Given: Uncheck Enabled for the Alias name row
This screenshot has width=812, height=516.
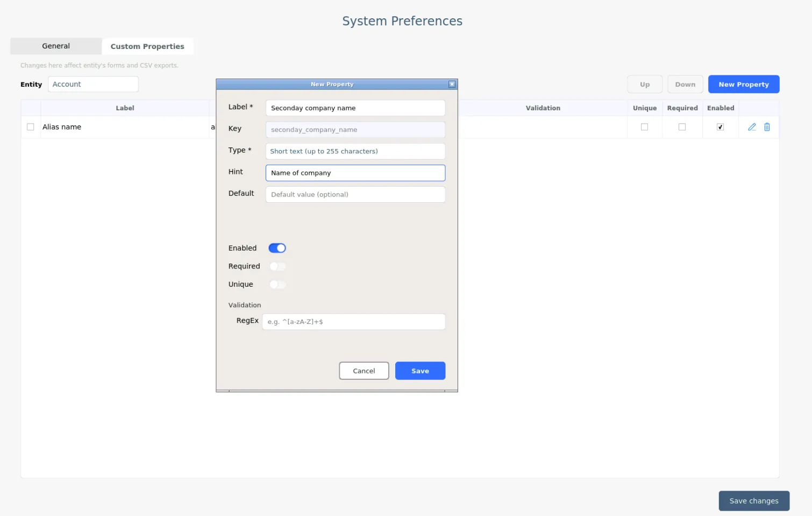Looking at the screenshot, I should (x=720, y=127).
